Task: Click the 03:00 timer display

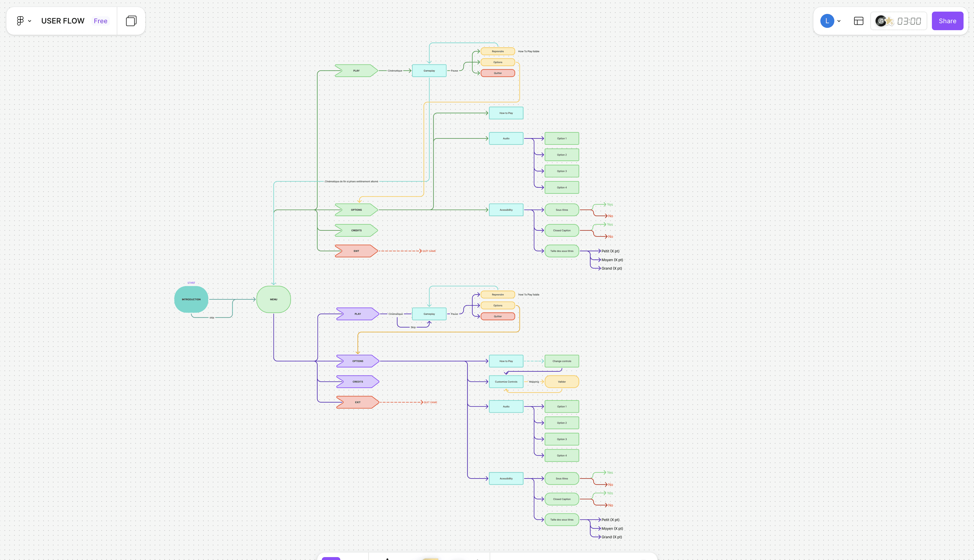Action: pyautogui.click(x=909, y=21)
